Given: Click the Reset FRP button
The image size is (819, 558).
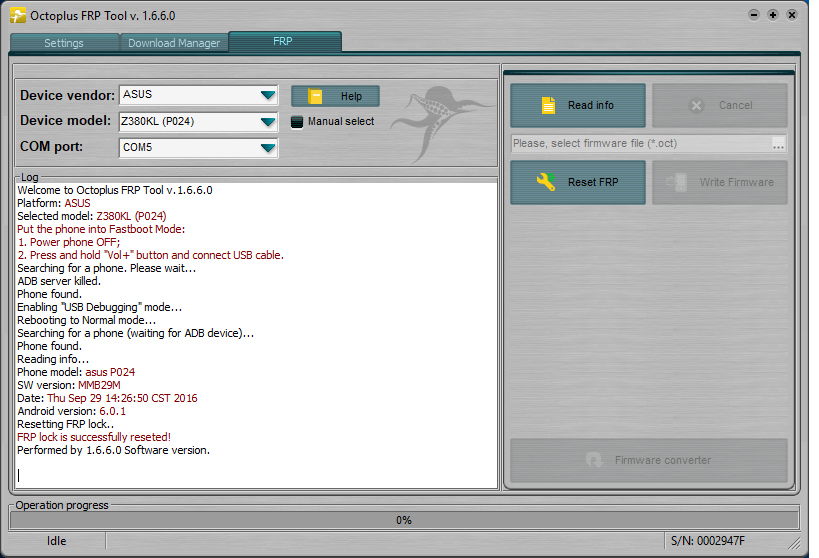Looking at the screenshot, I should coord(578,182).
